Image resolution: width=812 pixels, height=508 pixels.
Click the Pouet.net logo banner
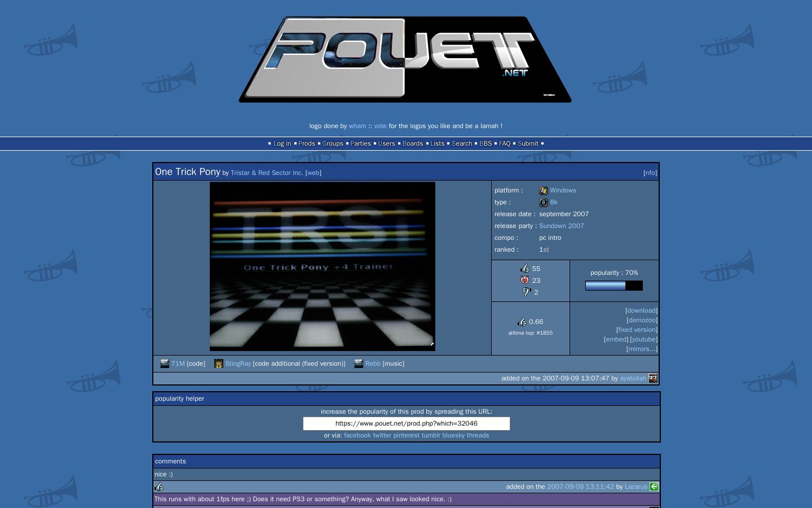pyautogui.click(x=405, y=59)
